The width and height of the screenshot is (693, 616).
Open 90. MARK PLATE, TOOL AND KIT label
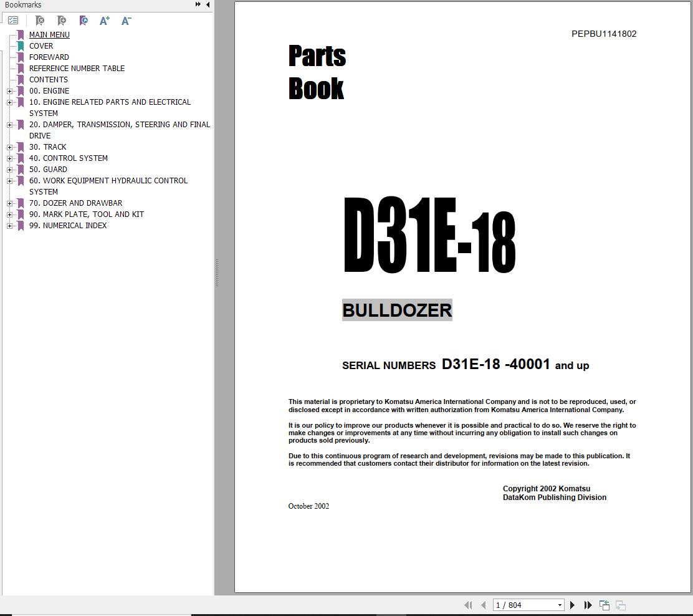[87, 214]
